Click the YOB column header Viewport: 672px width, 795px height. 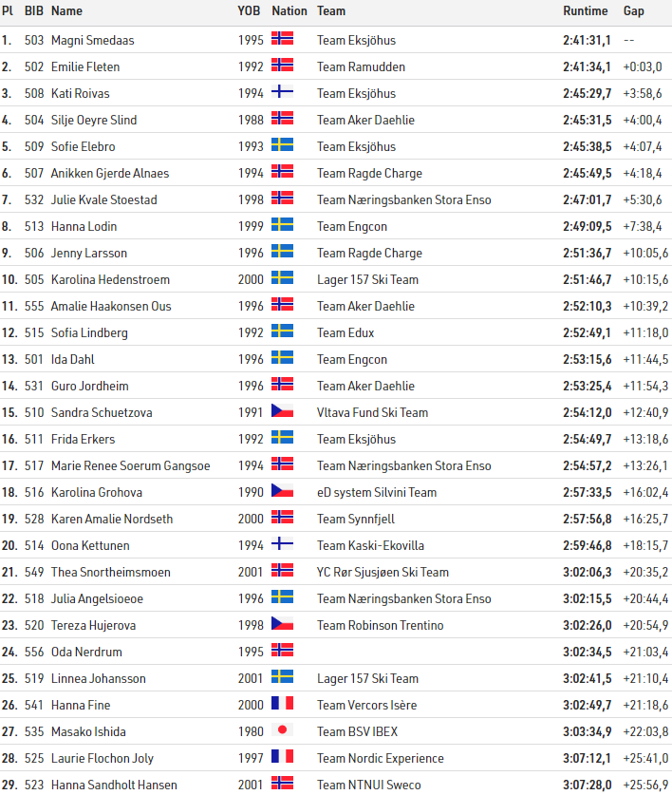(x=249, y=11)
